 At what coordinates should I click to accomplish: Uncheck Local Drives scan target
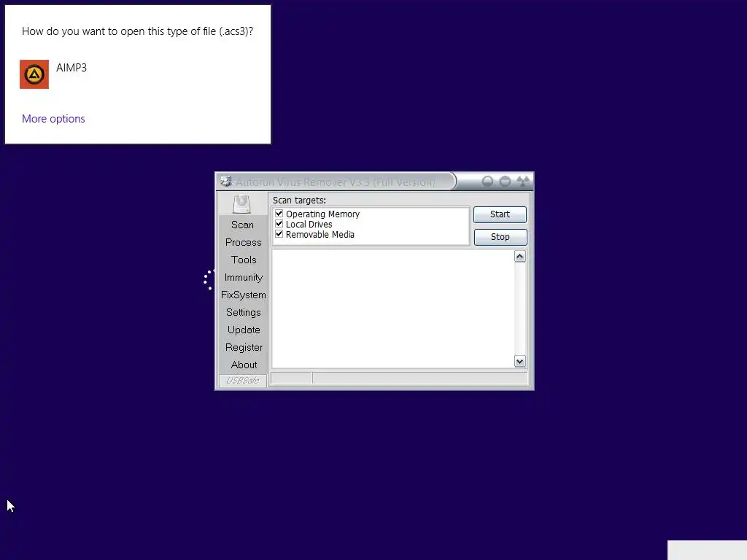point(279,224)
